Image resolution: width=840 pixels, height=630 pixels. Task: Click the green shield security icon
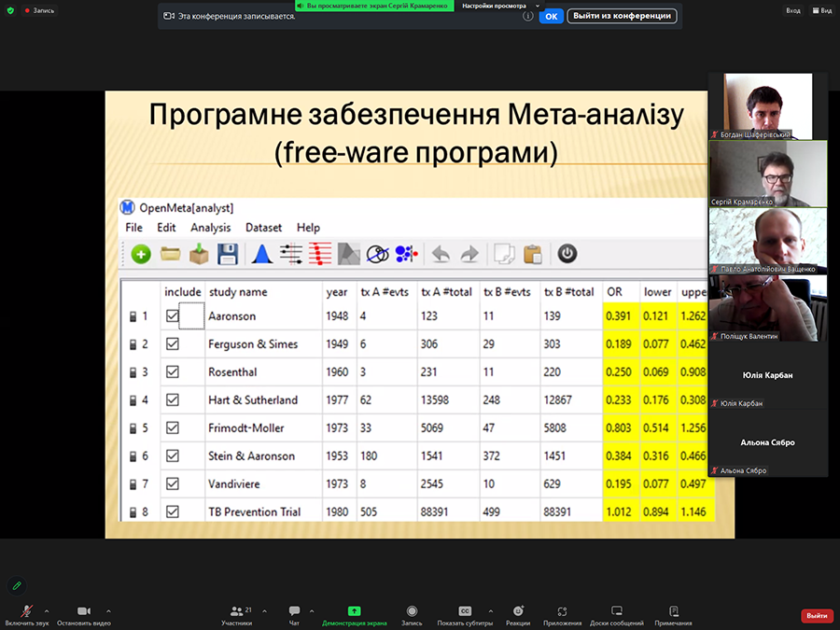10,10
